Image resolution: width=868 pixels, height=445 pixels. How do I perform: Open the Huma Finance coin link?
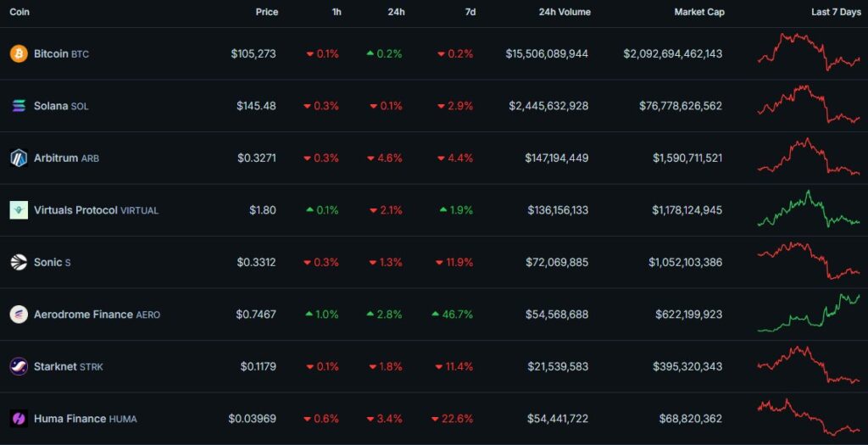pyautogui.click(x=70, y=419)
